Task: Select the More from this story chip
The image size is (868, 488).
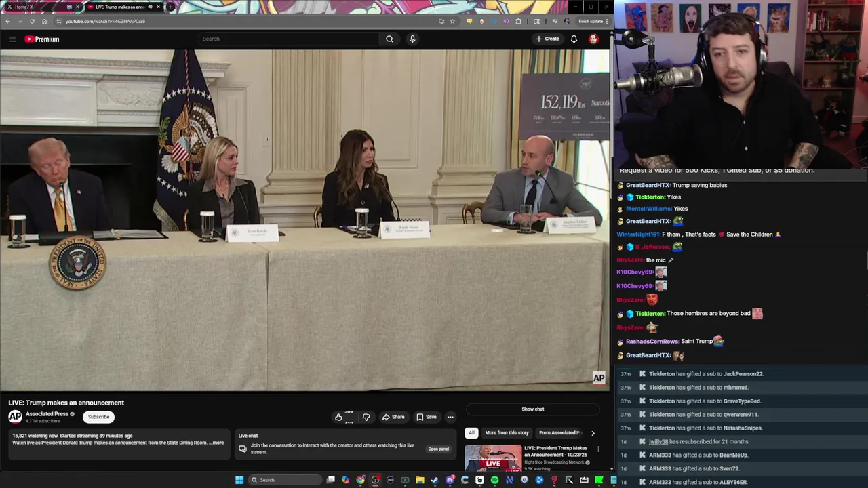Action: [507, 432]
